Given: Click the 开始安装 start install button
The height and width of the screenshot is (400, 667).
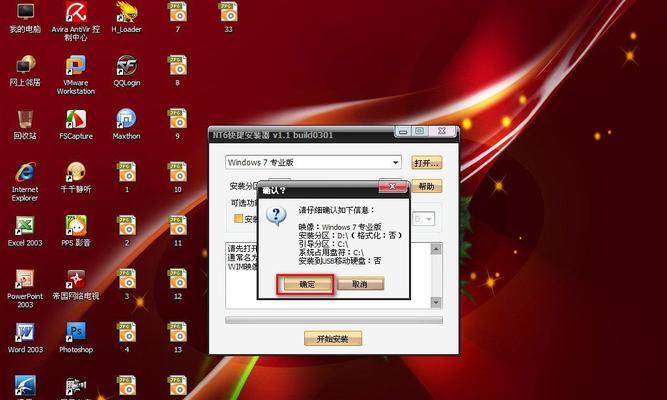Looking at the screenshot, I should point(333,339).
